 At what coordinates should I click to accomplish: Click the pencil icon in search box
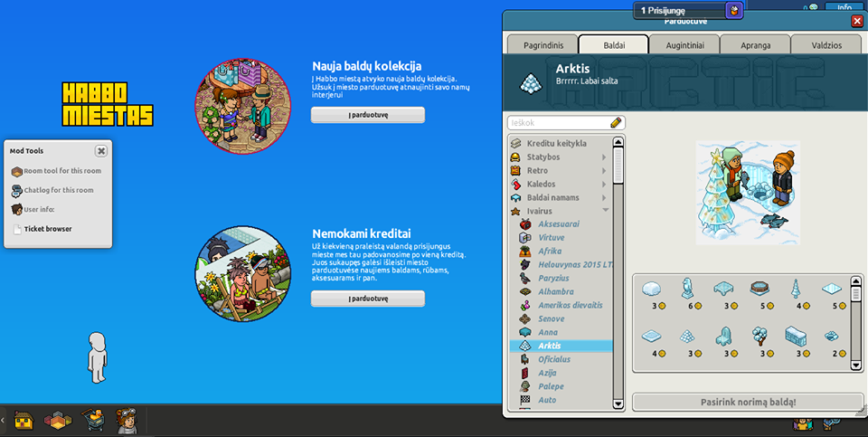coord(616,122)
